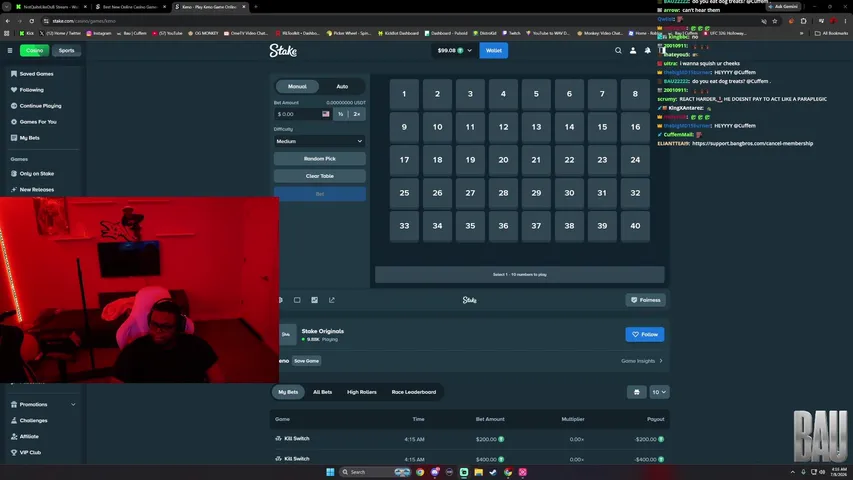Viewport: 853px width, 480px height.
Task: Select the All Bets tab
Action: 323,392
